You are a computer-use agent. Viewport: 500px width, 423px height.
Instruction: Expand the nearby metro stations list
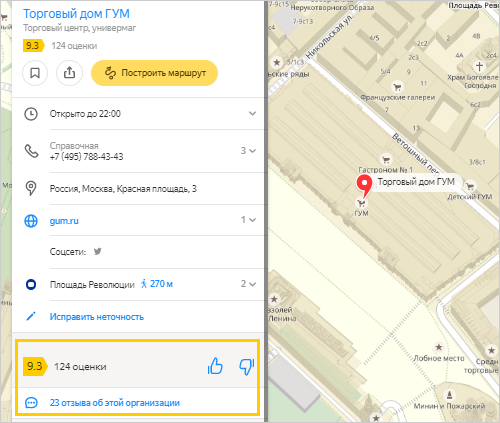[x=249, y=284]
